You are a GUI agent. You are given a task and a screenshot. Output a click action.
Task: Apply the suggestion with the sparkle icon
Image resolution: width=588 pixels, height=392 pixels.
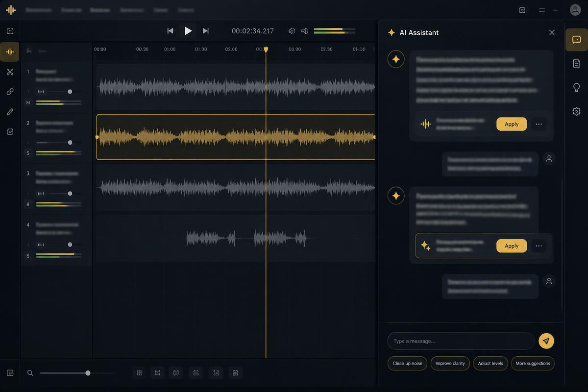click(512, 246)
